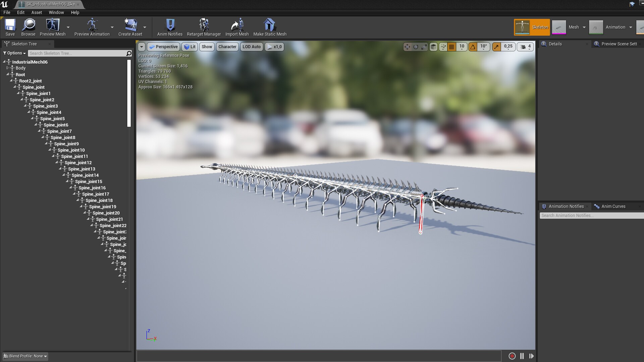This screenshot has width=644, height=362.
Task: Switch to the Anim Curves tab
Action: click(613, 206)
